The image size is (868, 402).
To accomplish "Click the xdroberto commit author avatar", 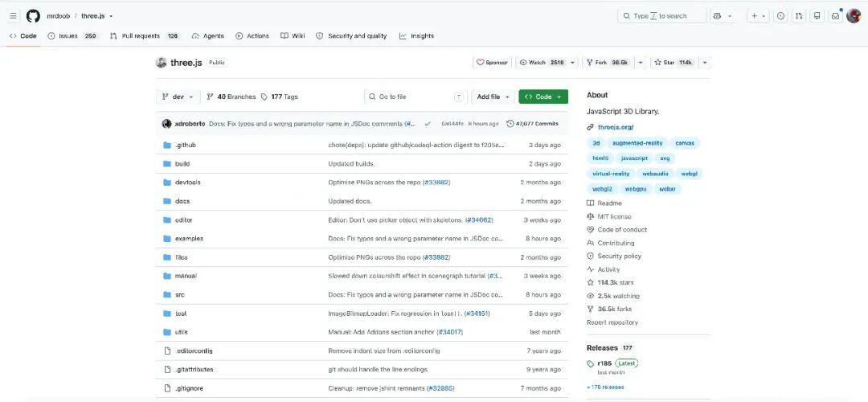I will [166, 124].
